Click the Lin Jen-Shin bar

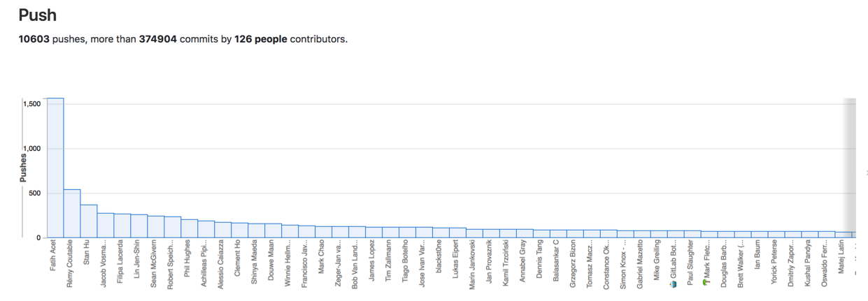pos(138,226)
